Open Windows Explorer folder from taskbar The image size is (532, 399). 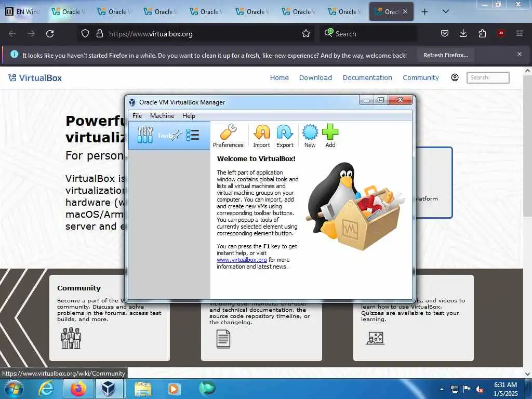143,389
